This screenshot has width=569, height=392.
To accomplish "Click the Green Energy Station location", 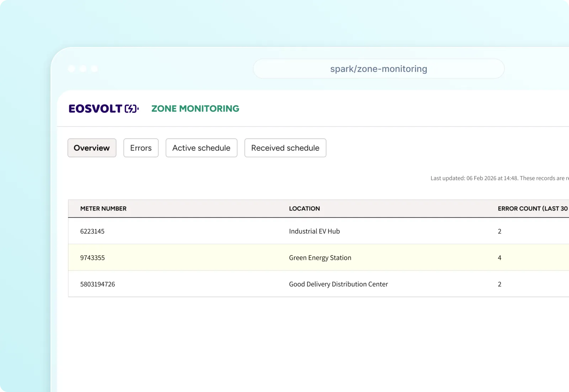I will pyautogui.click(x=320, y=258).
